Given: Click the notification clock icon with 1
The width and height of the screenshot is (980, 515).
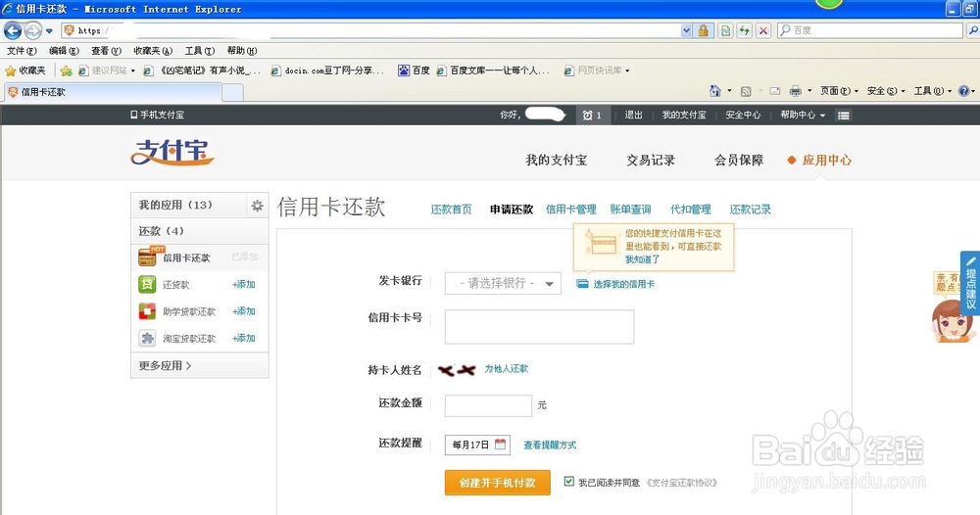Looking at the screenshot, I should [592, 115].
